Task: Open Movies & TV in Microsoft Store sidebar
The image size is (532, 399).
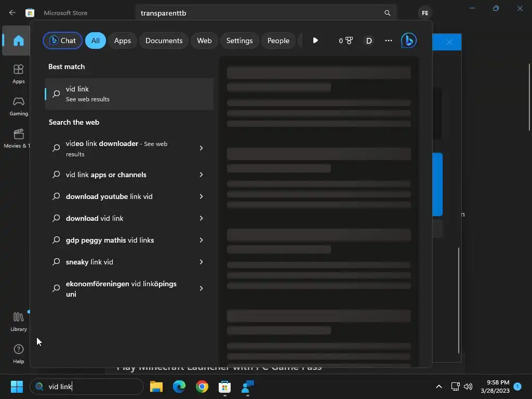Action: (17, 138)
